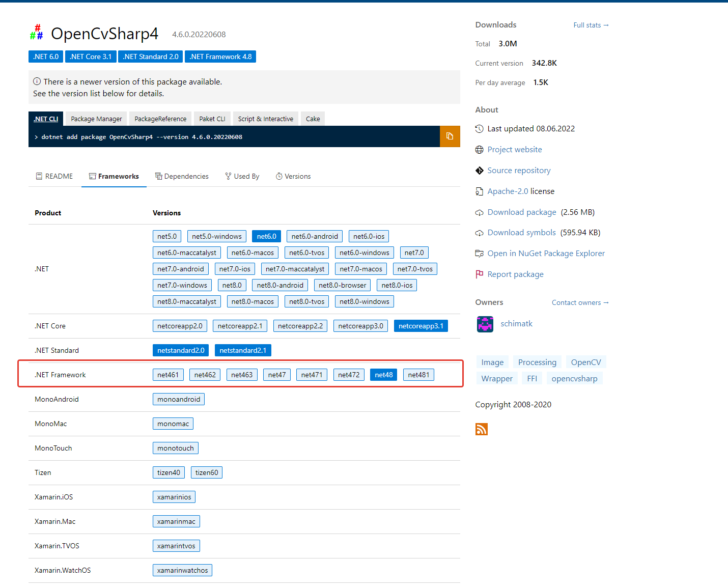Open the Used By tab
This screenshot has width=728, height=588.
click(242, 176)
